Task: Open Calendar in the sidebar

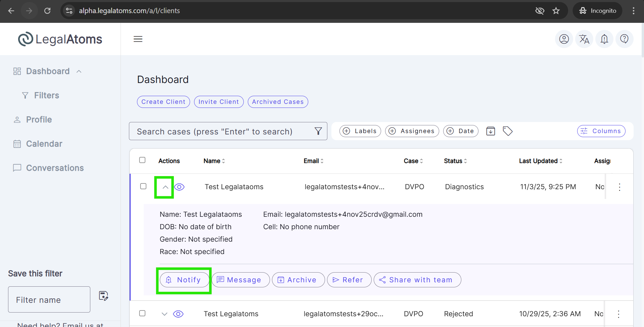Action: (x=44, y=144)
